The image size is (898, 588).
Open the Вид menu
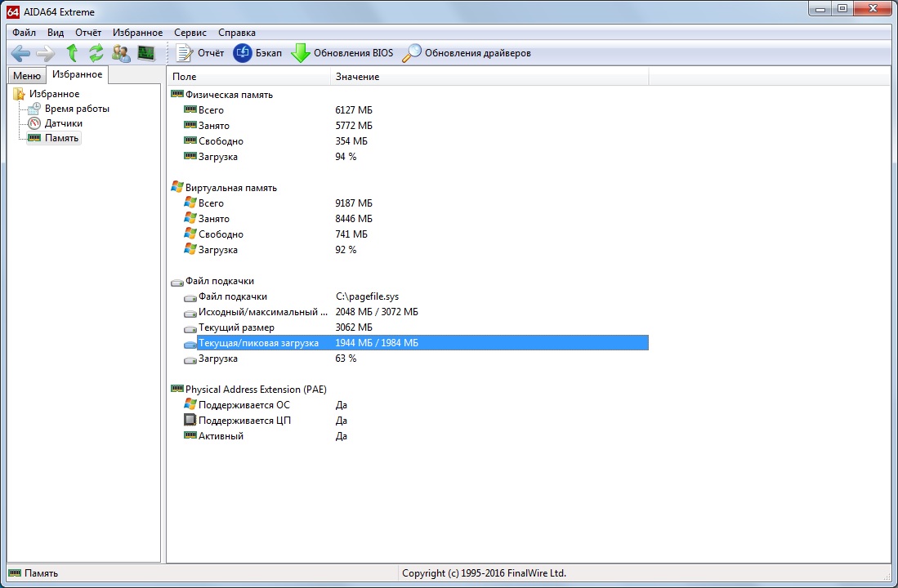pyautogui.click(x=56, y=33)
